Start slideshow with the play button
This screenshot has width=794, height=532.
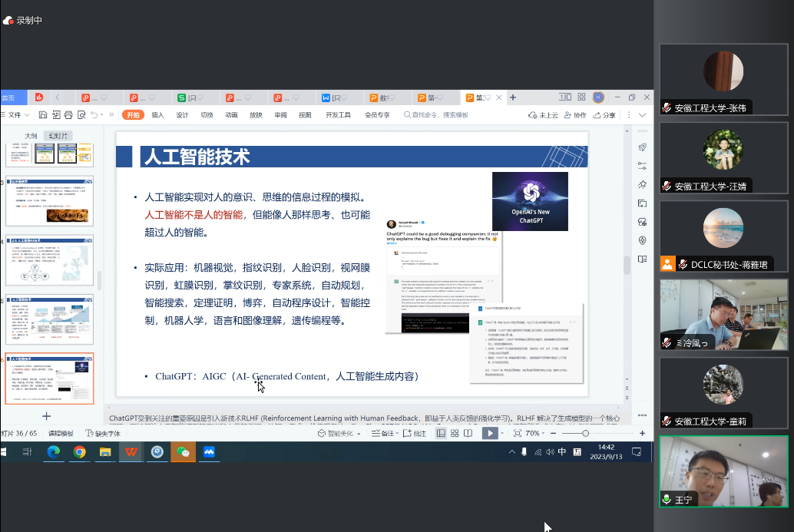tap(488, 433)
